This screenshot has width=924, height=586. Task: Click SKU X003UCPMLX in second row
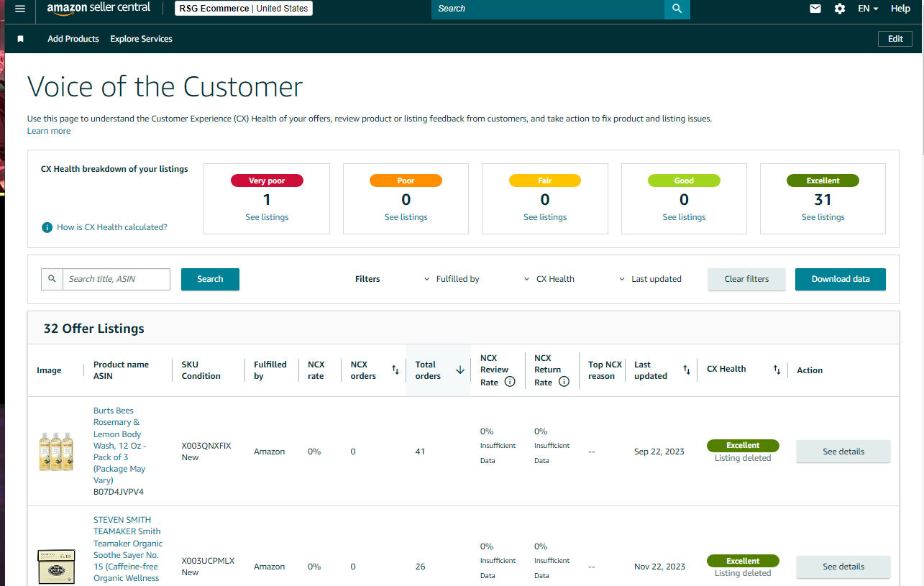208,561
